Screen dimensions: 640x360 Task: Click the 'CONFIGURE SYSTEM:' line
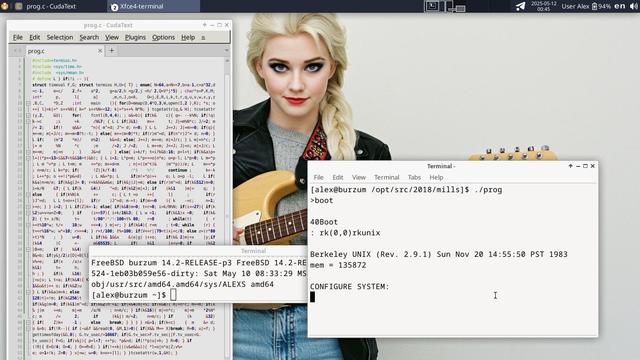coord(349,286)
